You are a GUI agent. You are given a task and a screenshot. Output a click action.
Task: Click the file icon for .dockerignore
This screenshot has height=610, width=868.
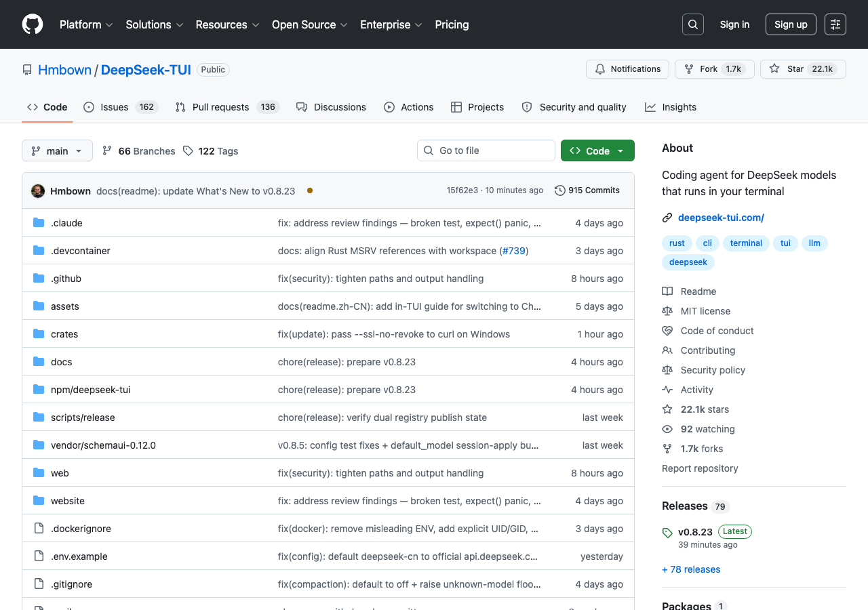point(39,529)
